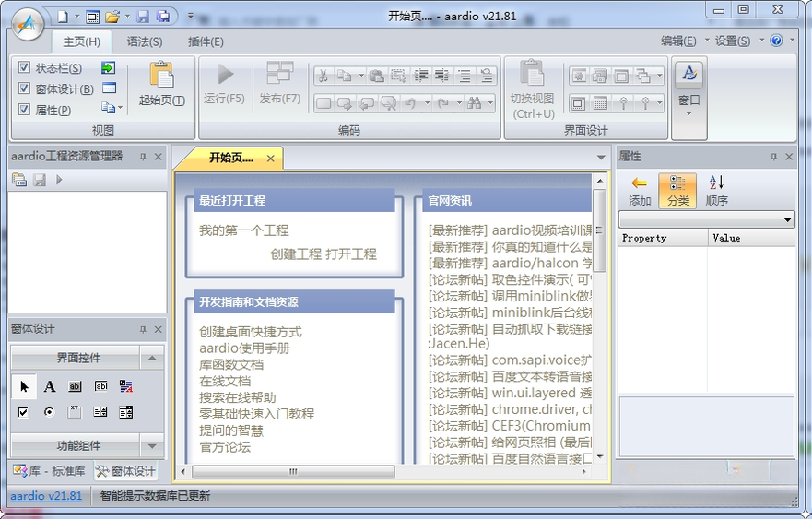This screenshot has height=519, width=812.
Task: Click the select-all dashed rectangle icon
Action: [398, 77]
